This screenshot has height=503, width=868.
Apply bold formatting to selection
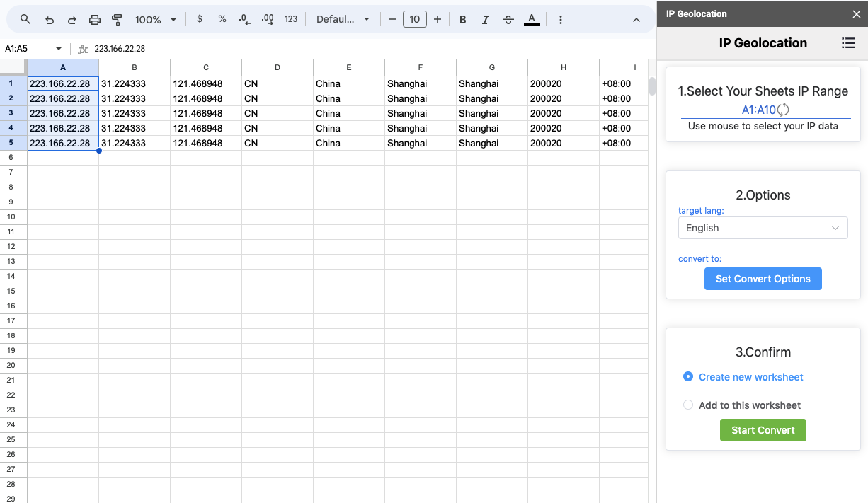click(463, 20)
